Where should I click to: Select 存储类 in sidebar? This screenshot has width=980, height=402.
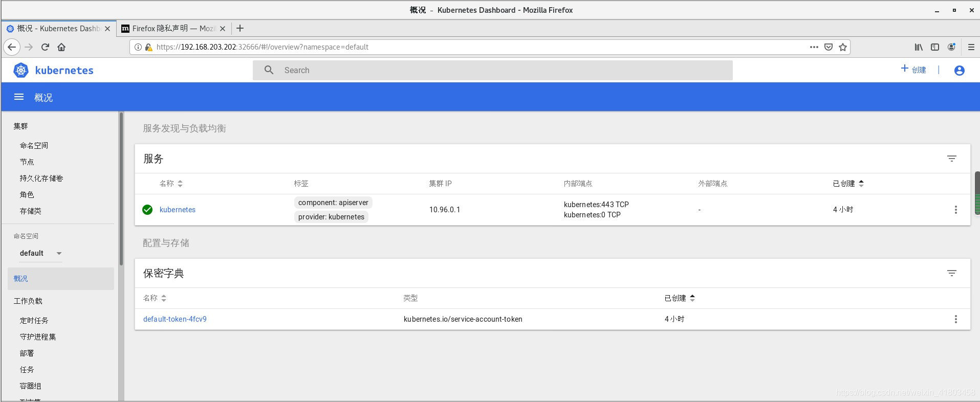tap(30, 211)
